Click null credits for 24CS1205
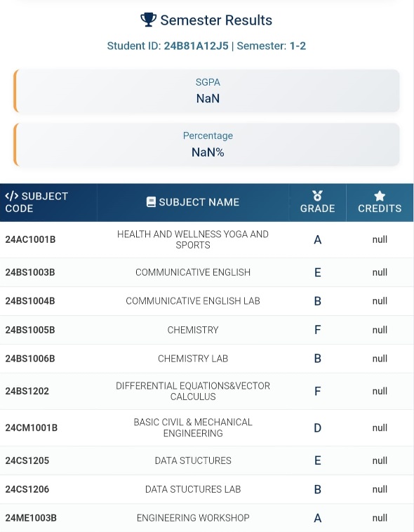The width and height of the screenshot is (414, 532). click(x=380, y=460)
